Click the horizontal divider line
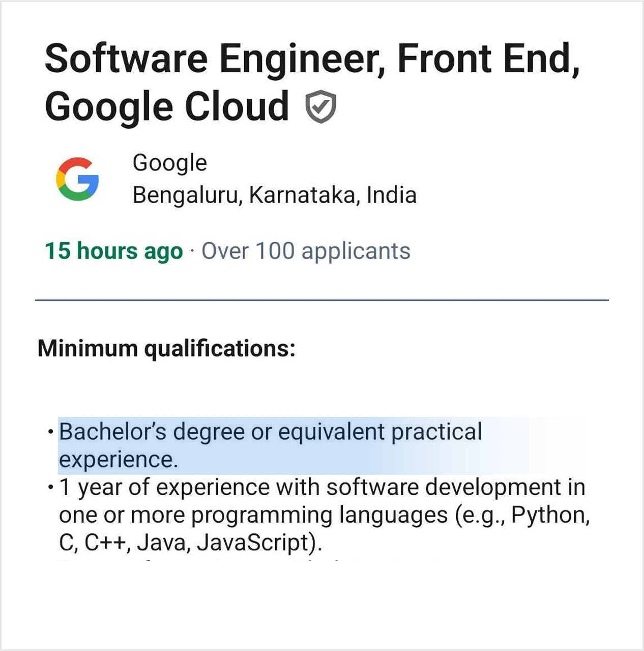Image resolution: width=644 pixels, height=651 pixels. tap(321, 300)
